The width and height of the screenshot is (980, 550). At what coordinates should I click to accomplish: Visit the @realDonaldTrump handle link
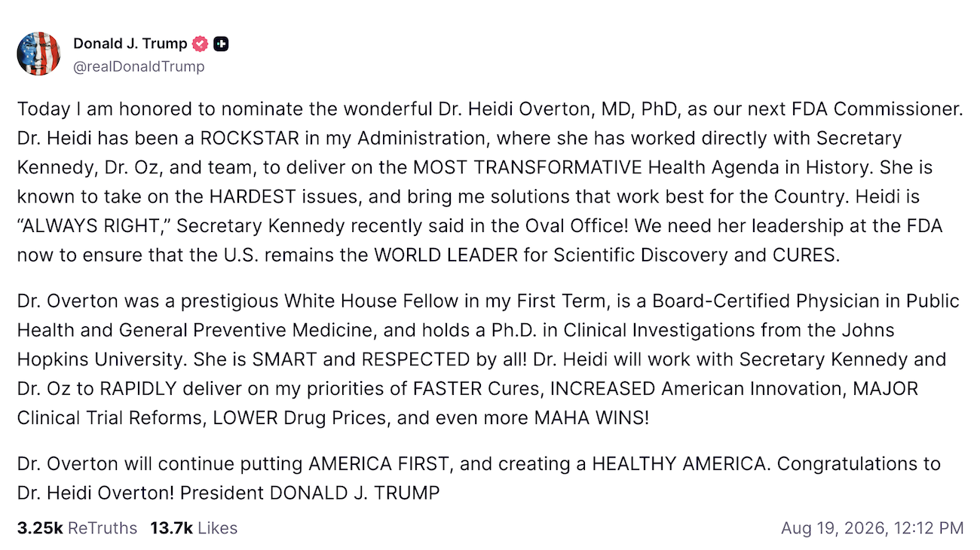pos(139,66)
